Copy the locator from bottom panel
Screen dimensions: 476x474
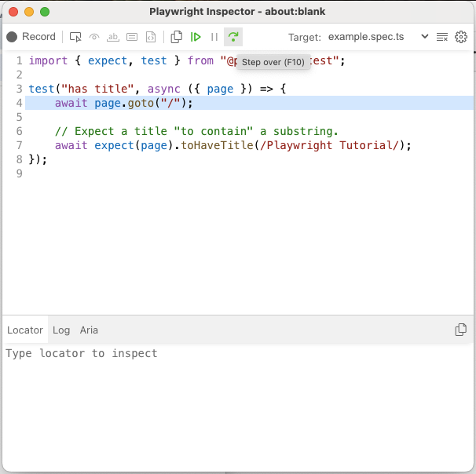(461, 330)
